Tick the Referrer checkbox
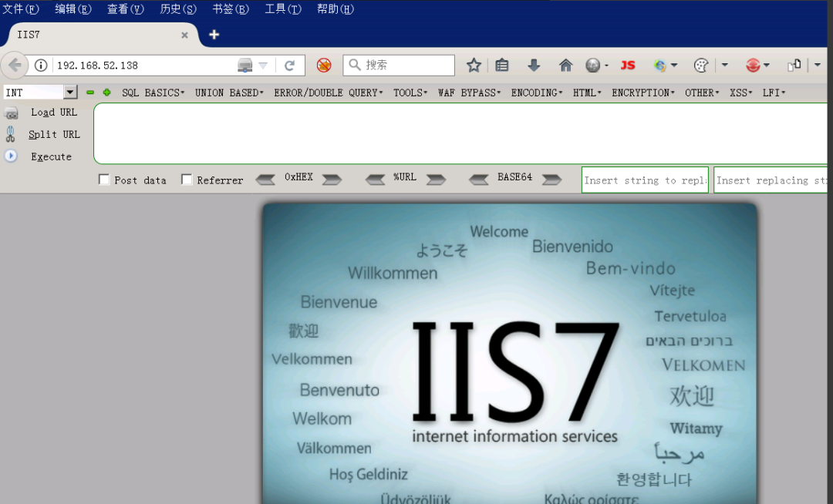Viewport: 833px width, 504px height. click(x=187, y=180)
